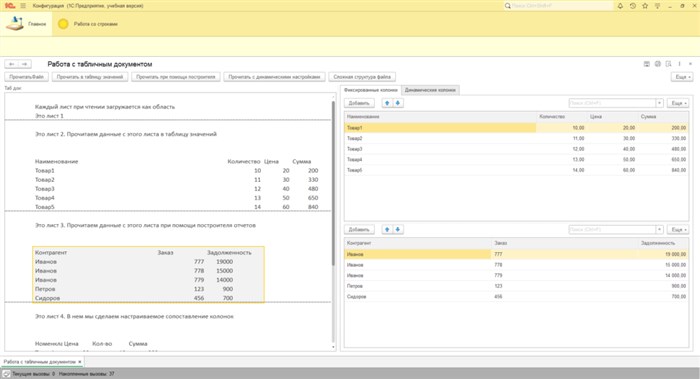
Task: Open the history clock icon
Action: [x=633, y=6]
